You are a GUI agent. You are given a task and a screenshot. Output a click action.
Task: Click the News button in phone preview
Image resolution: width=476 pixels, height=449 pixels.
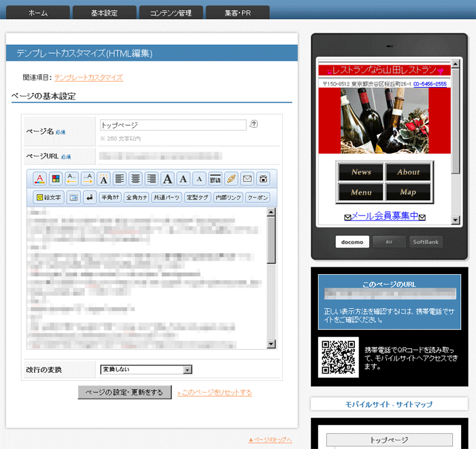click(361, 172)
